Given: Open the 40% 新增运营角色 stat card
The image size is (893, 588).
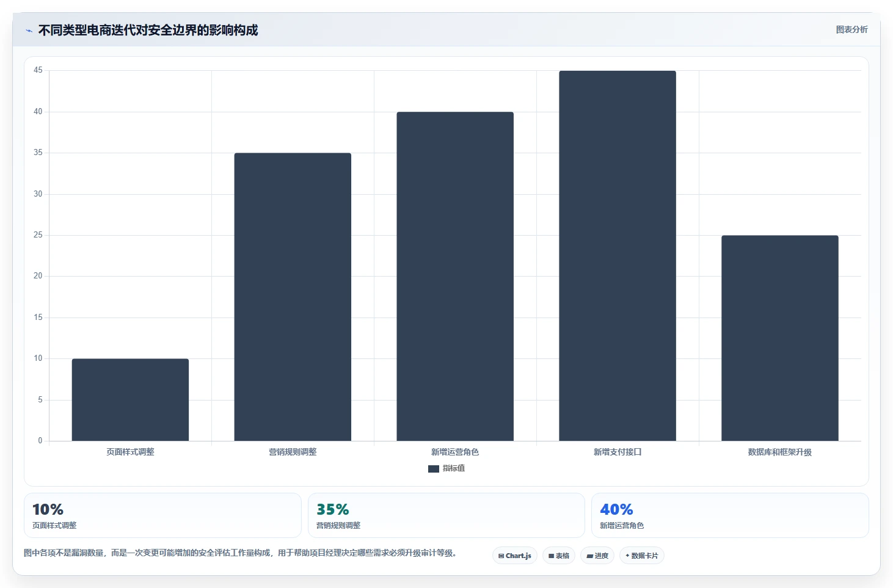Looking at the screenshot, I should pos(730,515).
